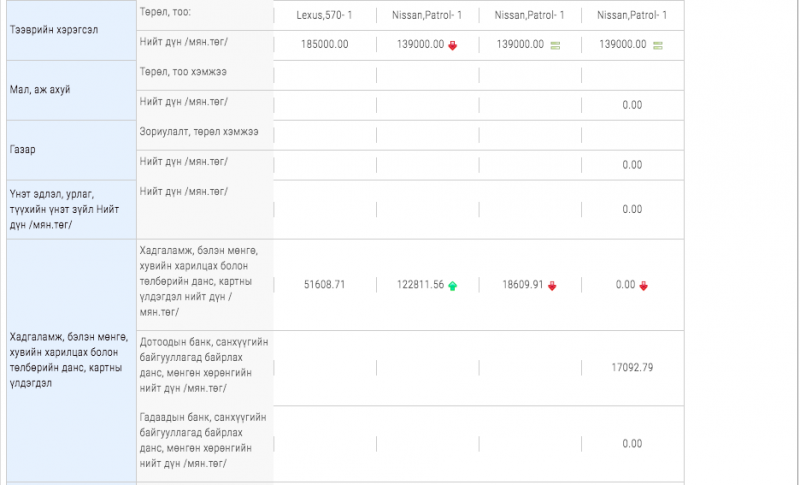Image resolution: width=800 pixels, height=485 pixels.
Task: Select the 185000.00 total value
Action: 325,45
